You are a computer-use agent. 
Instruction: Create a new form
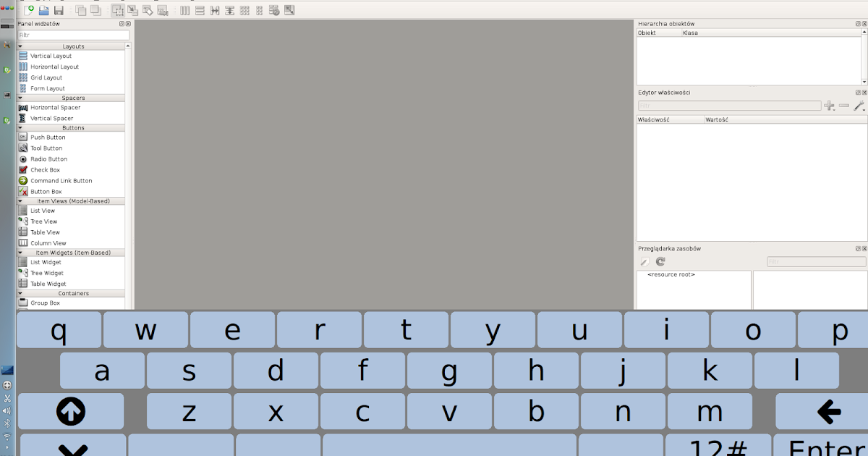pos(30,10)
